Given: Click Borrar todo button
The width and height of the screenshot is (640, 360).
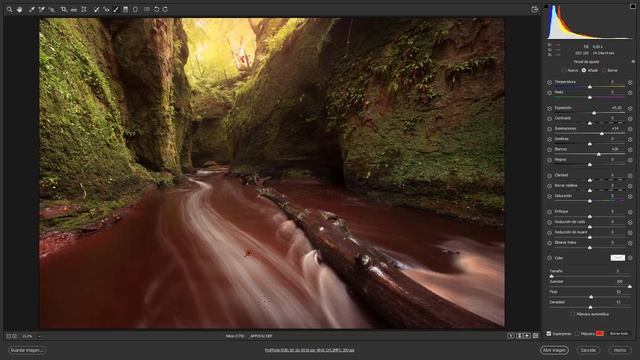Looking at the screenshot, I should click(x=619, y=333).
